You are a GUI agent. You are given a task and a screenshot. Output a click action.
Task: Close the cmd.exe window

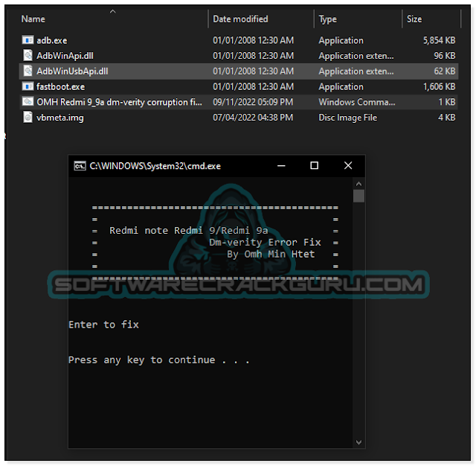coord(348,165)
